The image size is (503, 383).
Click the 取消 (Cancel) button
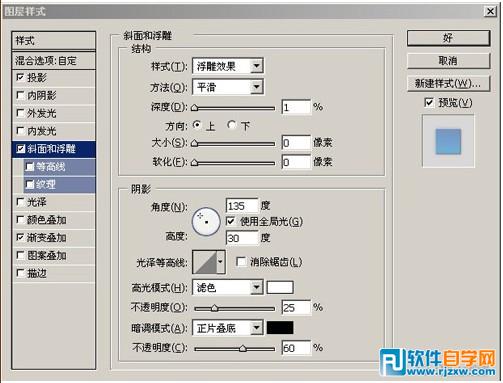pyautogui.click(x=448, y=61)
